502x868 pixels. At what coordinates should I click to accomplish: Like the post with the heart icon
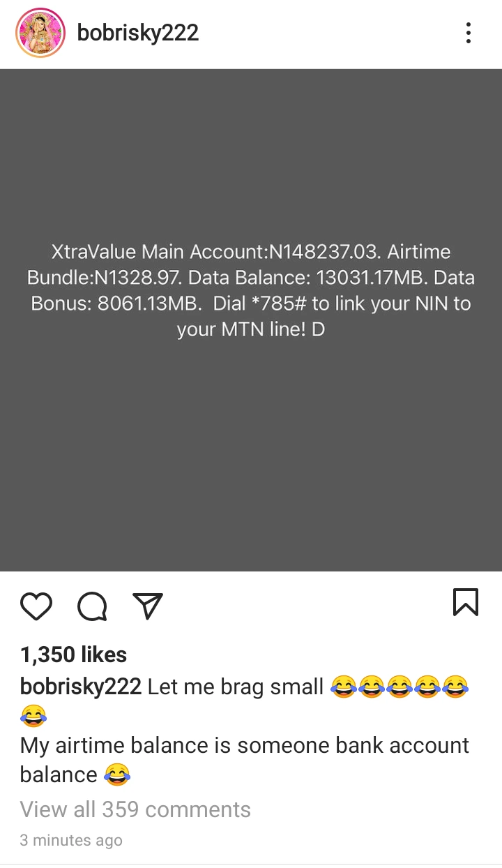[36, 606]
